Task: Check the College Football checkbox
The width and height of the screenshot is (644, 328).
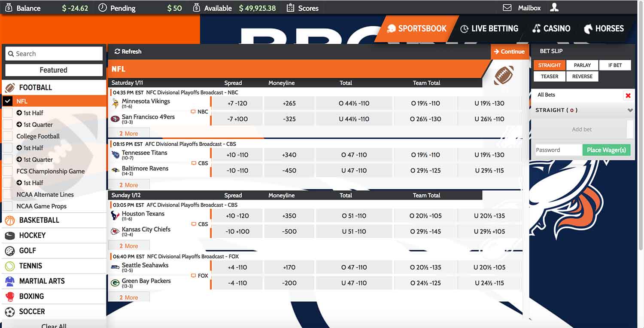Action: coord(8,136)
